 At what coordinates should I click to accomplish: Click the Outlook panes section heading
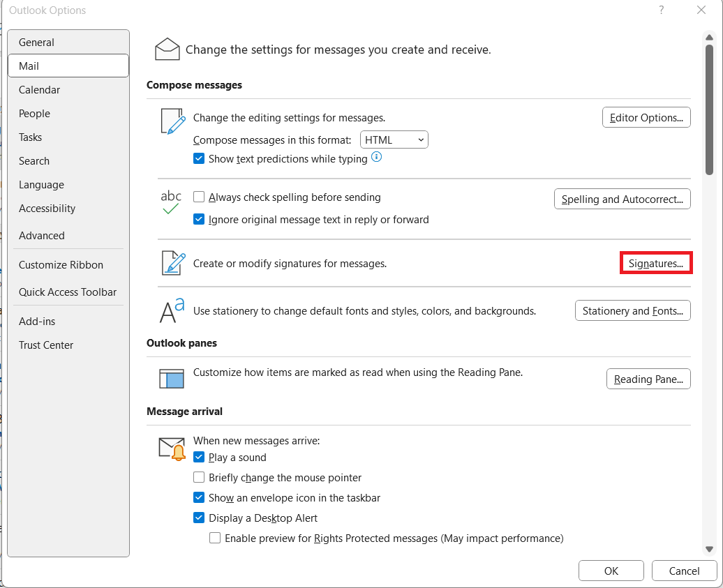tap(181, 343)
